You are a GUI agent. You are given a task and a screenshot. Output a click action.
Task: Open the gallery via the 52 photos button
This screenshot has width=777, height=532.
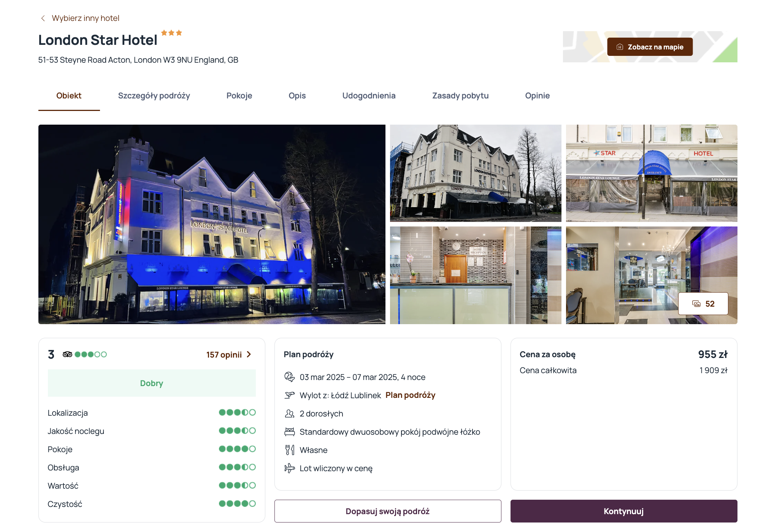[703, 304]
